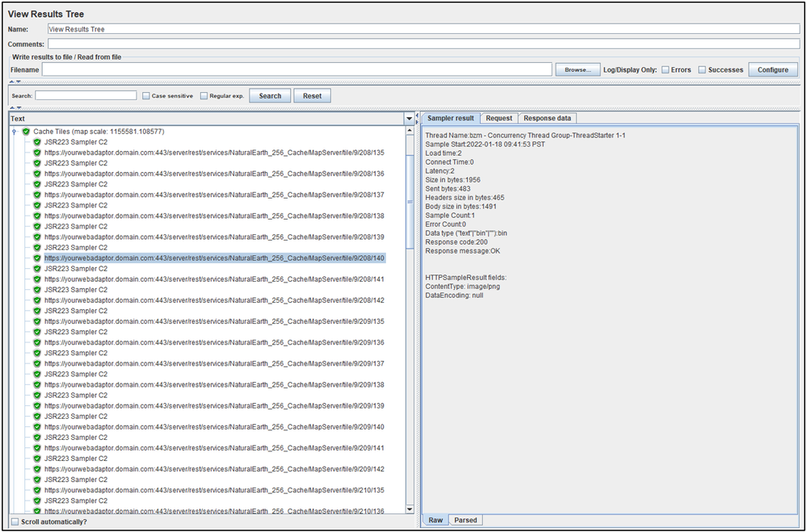Image resolution: width=807 pixels, height=532 pixels.
Task: Select the Raw tab at the bottom
Action: 435,520
